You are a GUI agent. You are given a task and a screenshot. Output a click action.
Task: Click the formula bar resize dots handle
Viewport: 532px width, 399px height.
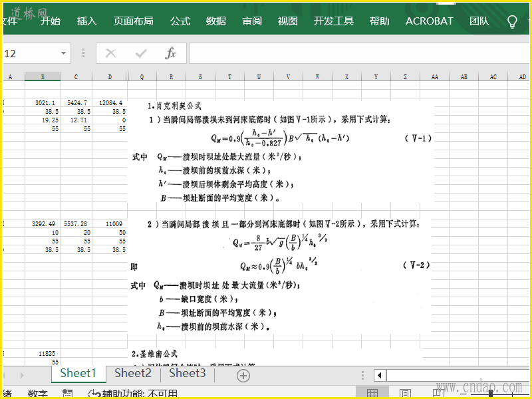tap(83, 53)
